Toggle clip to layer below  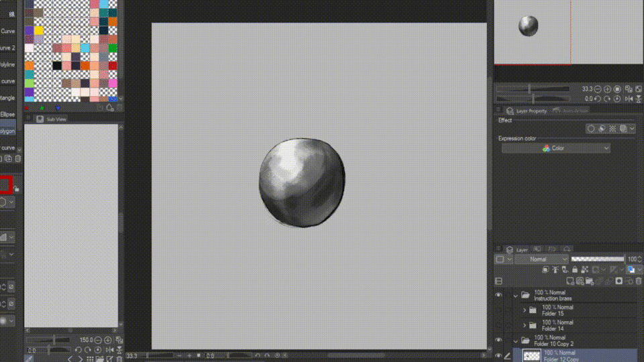point(545,269)
